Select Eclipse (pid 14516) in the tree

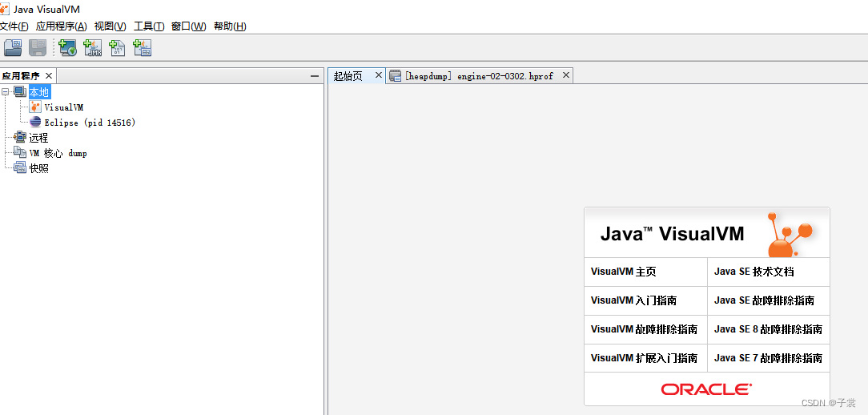(90, 123)
